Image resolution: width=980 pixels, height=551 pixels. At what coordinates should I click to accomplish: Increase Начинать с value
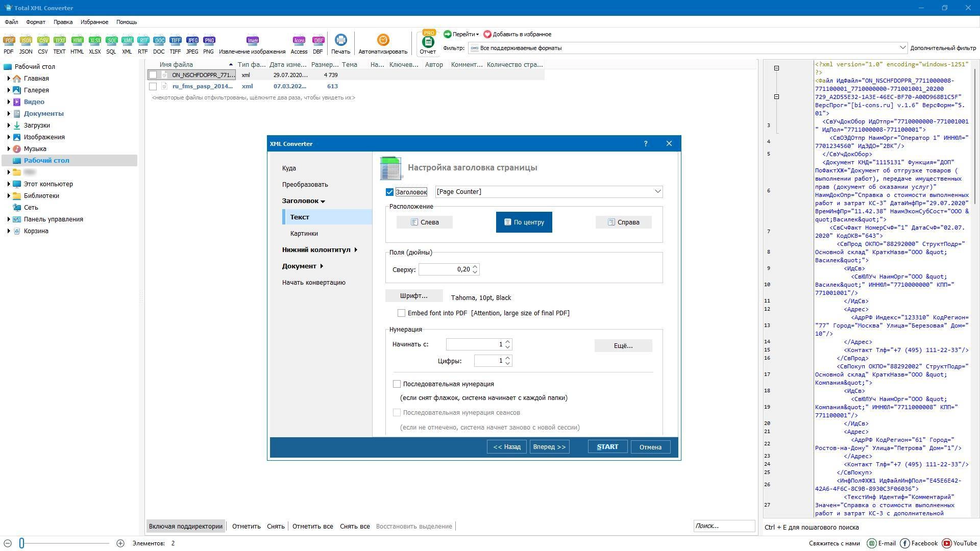coord(508,342)
